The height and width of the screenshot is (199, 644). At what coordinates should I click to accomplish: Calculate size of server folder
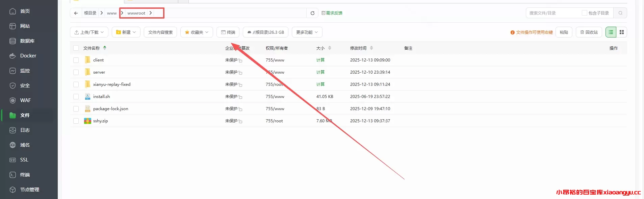point(320,72)
